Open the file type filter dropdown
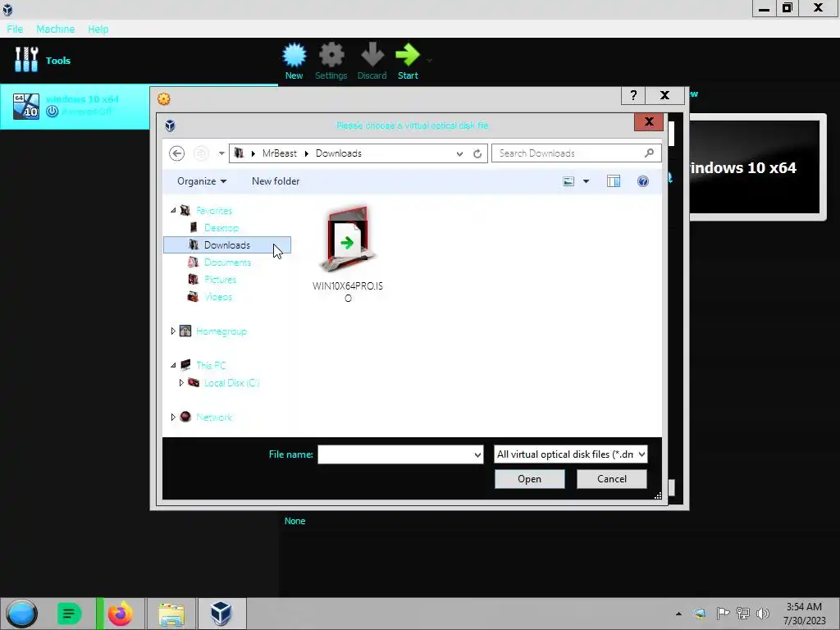The image size is (840, 630). coord(641,454)
